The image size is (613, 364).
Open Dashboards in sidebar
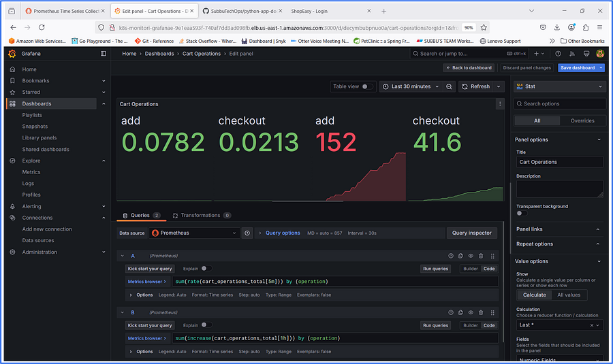tap(37, 103)
